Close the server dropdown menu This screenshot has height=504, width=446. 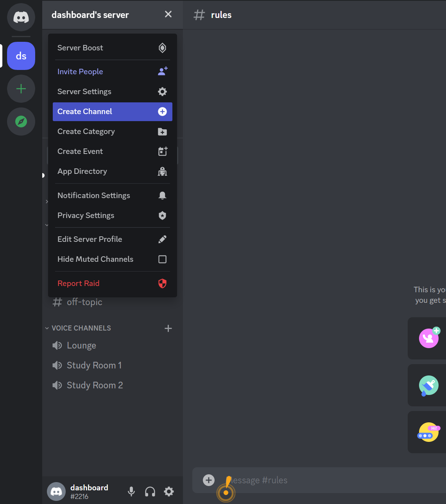click(168, 14)
